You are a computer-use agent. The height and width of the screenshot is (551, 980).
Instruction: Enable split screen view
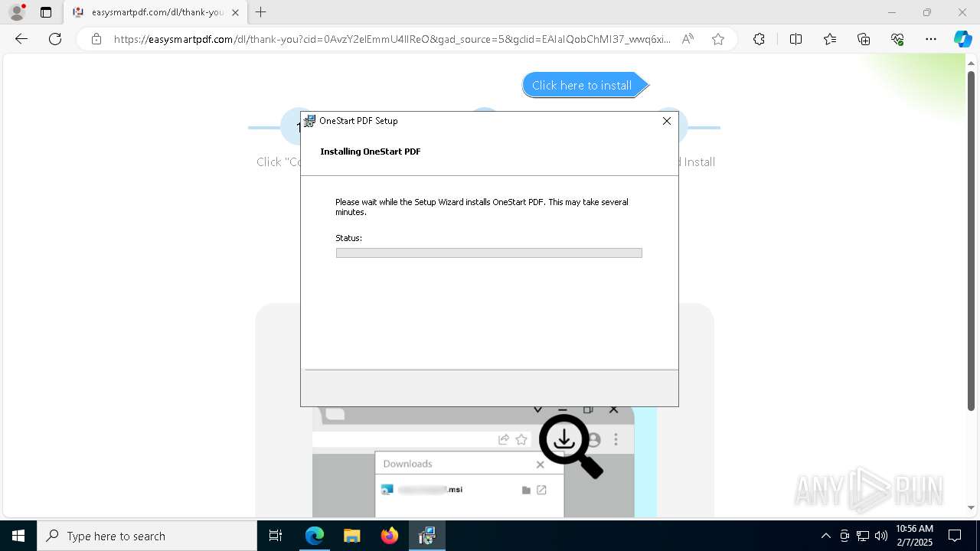pos(795,39)
